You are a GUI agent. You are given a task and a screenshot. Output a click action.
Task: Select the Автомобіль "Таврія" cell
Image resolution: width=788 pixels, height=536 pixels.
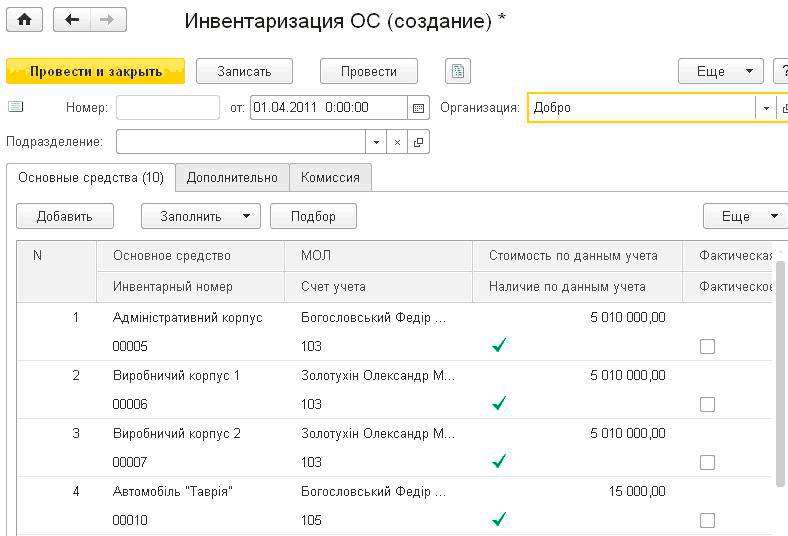[172, 491]
